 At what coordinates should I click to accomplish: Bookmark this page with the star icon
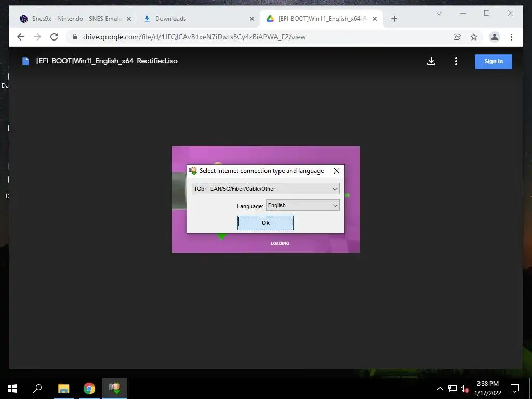[474, 37]
